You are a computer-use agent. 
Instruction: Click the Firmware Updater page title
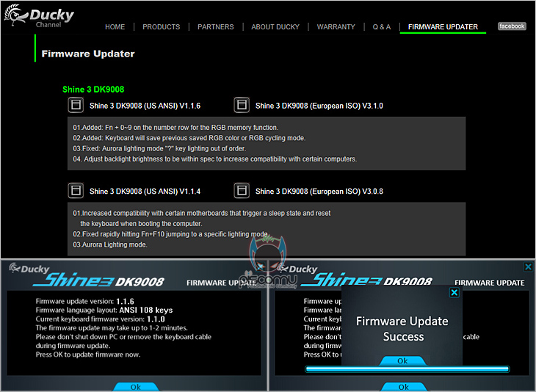point(88,54)
